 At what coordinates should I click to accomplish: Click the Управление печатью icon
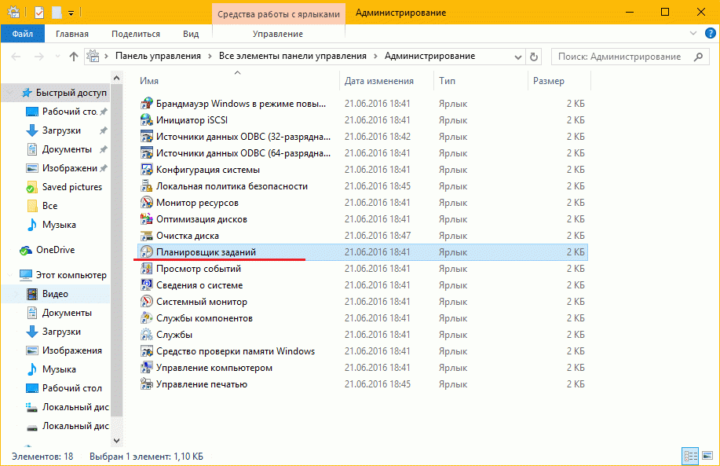147,384
